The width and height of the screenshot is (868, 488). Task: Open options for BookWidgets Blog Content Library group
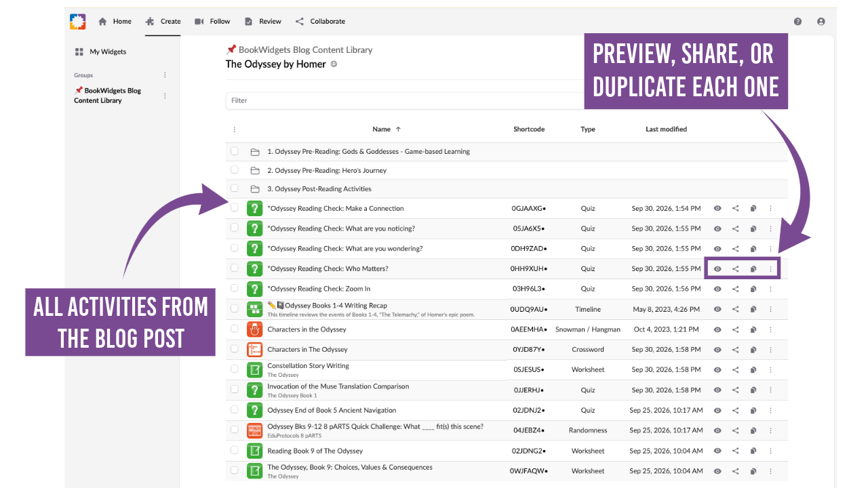pos(165,96)
